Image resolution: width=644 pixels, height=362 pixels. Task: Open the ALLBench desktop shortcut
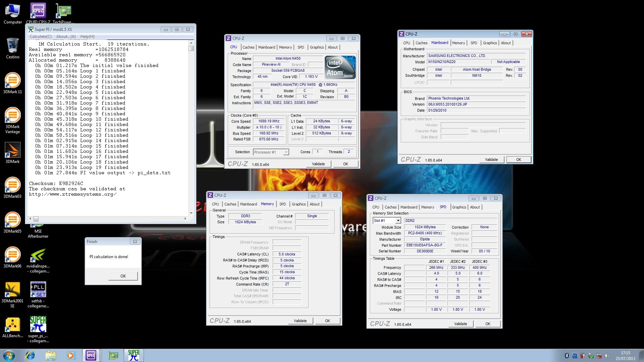click(13, 327)
